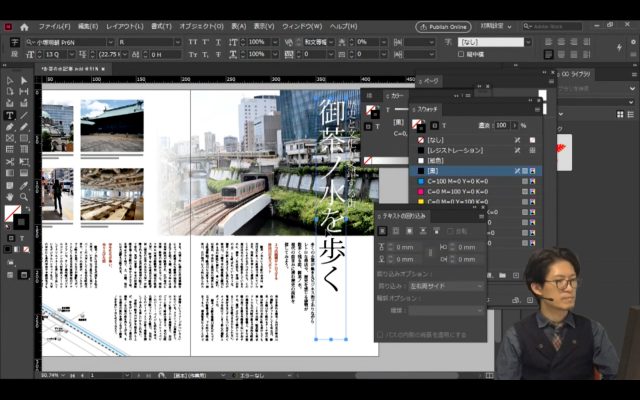The width and height of the screenshot is (640, 400).
Task: Switch to the CC ライブラリ tab
Action: click(x=575, y=75)
